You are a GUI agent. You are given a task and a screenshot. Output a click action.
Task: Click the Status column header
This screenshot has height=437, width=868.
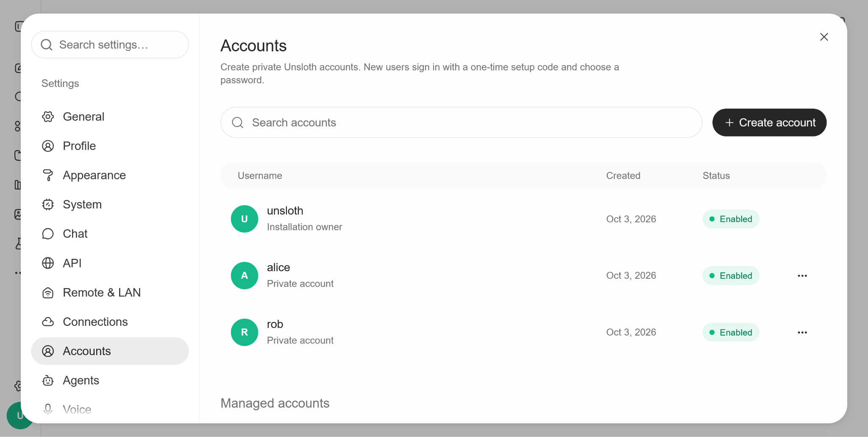coord(716,176)
